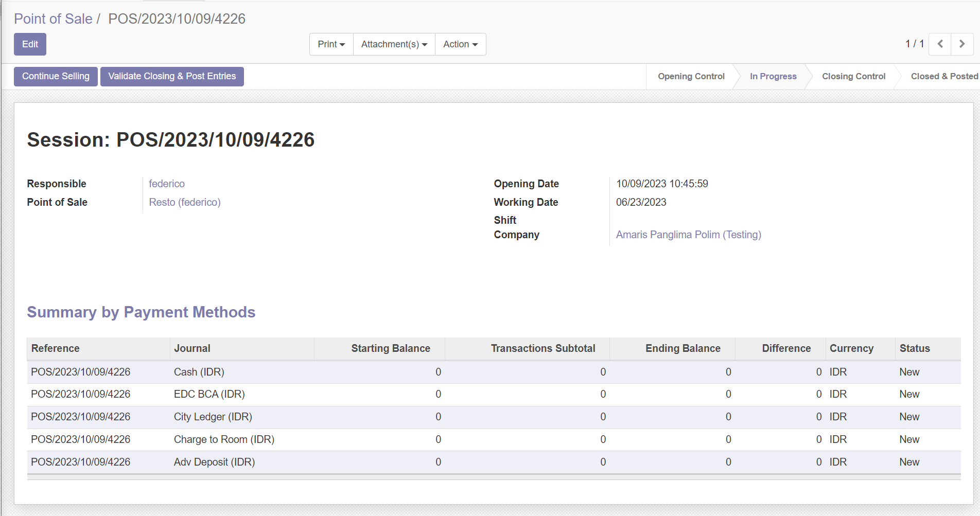
Task: Sort by Transactions Subtotal column header
Action: (527, 348)
